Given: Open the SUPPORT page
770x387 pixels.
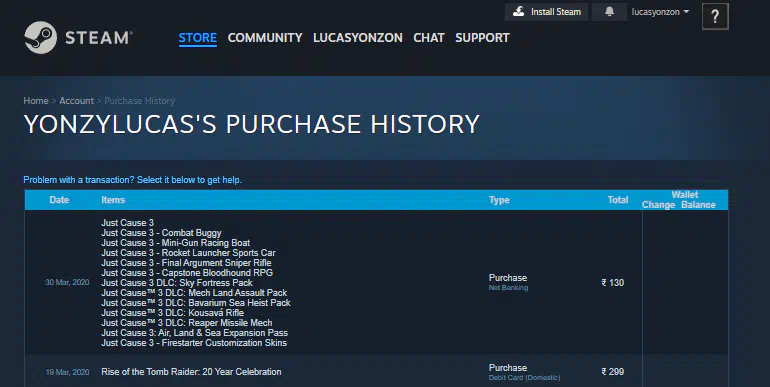Looking at the screenshot, I should pyautogui.click(x=482, y=38).
